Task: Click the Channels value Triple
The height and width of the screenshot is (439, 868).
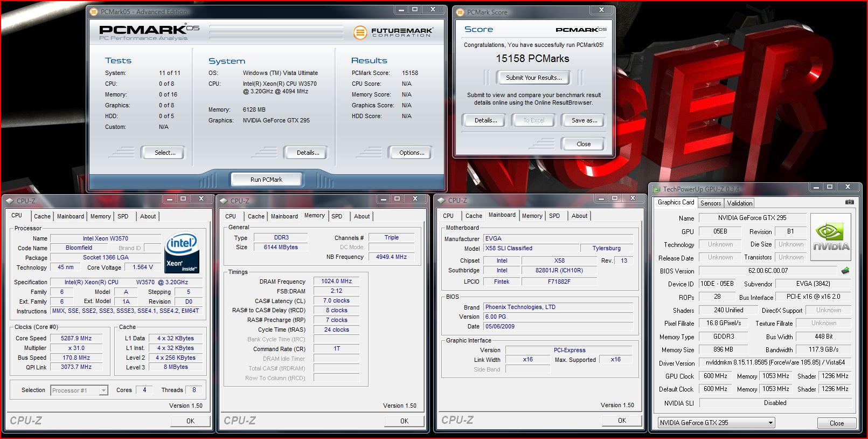Action: pyautogui.click(x=391, y=237)
